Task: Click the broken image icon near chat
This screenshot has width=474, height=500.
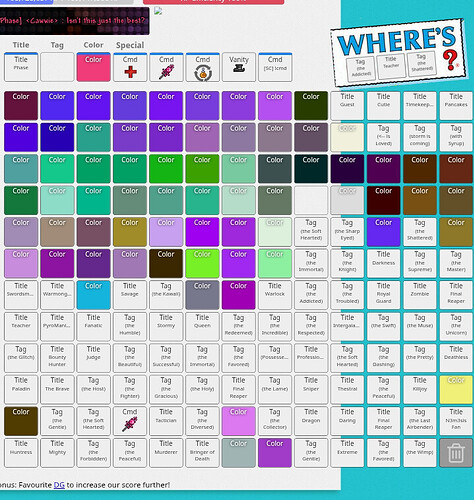Action: [158, 11]
